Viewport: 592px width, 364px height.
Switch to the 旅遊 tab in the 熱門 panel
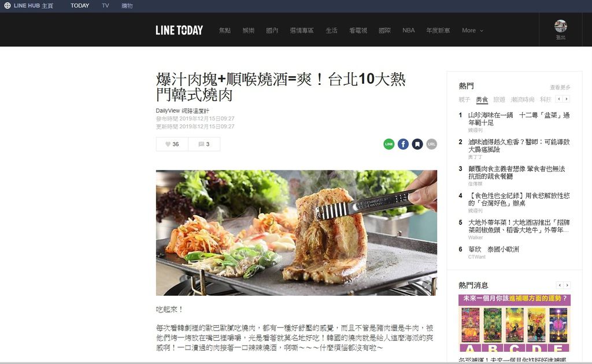click(x=499, y=99)
